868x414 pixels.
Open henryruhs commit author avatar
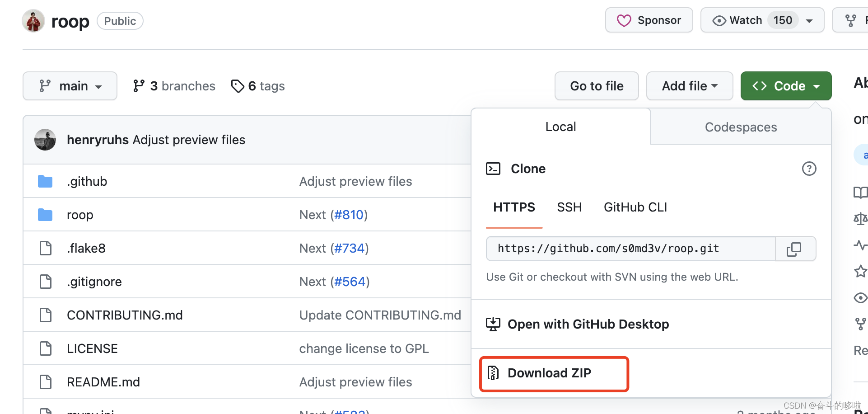click(x=45, y=140)
